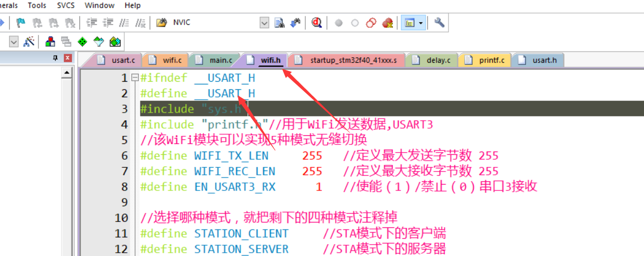Open the Help menu
This screenshot has width=644, height=256.
tap(132, 5)
